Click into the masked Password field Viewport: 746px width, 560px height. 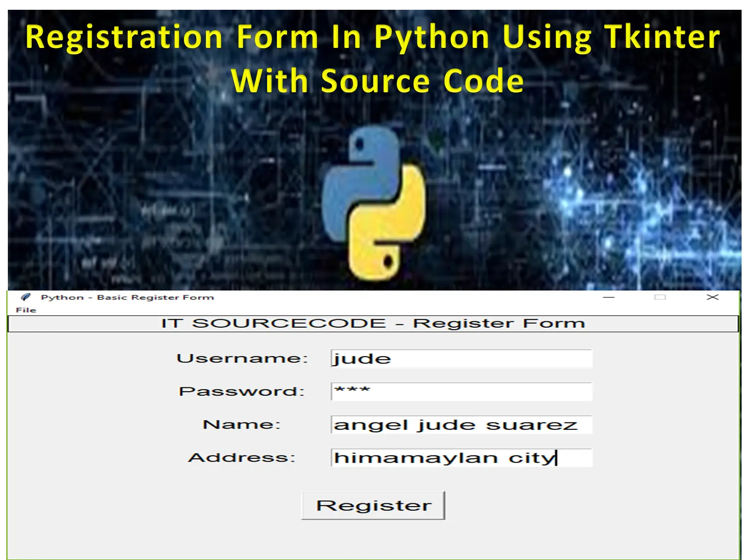point(461,391)
